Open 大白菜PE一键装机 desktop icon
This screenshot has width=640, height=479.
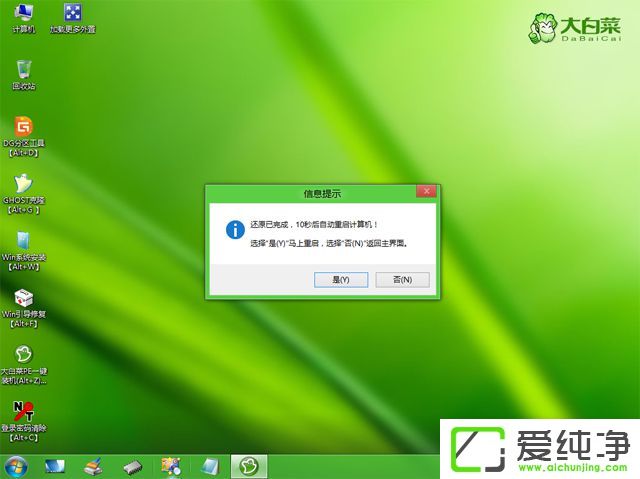click(22, 357)
